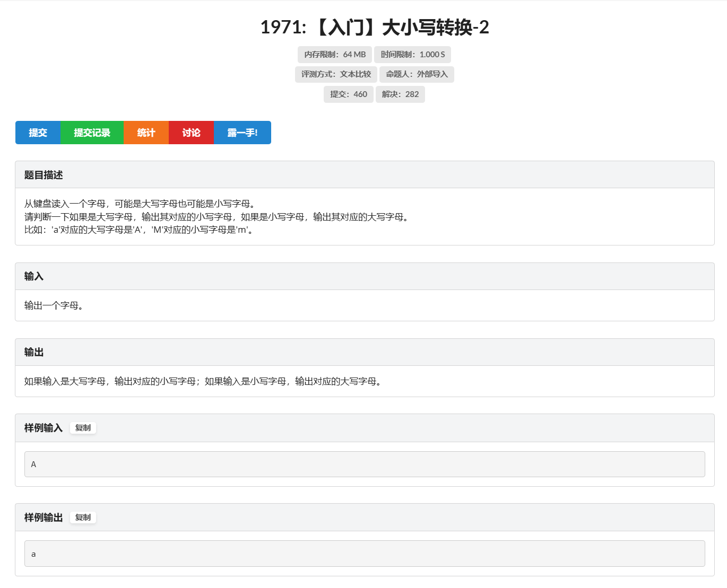The width and height of the screenshot is (727, 588).
Task: Click the sample input box containing A
Action: [364, 464]
